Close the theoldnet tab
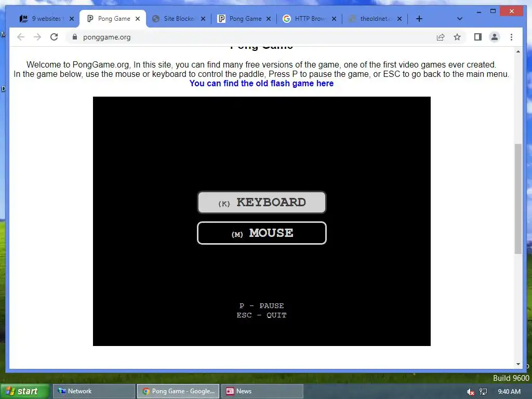Viewport: 532px width, 399px height. click(x=400, y=19)
